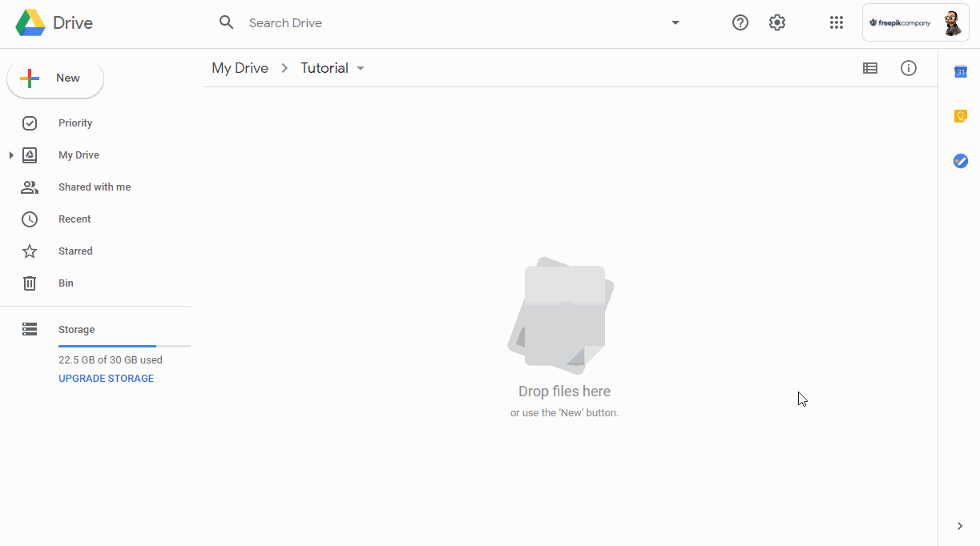
Task: Click "or use the 'New' button." text
Action: [564, 413]
